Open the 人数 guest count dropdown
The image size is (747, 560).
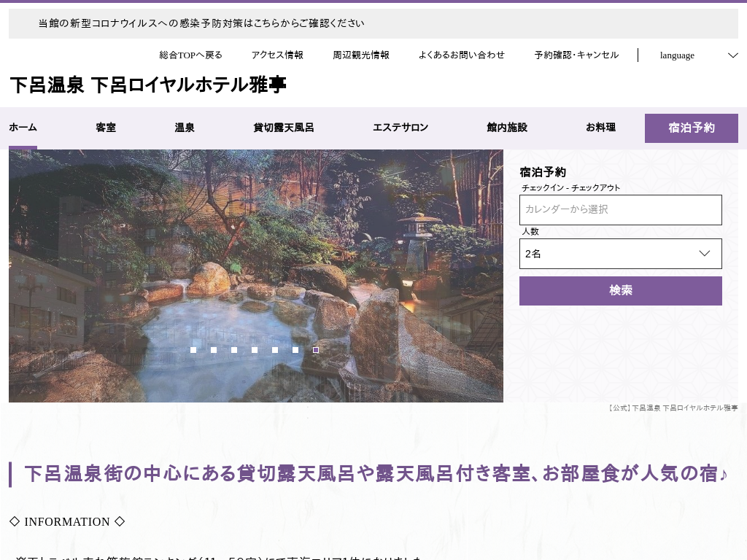tap(620, 253)
